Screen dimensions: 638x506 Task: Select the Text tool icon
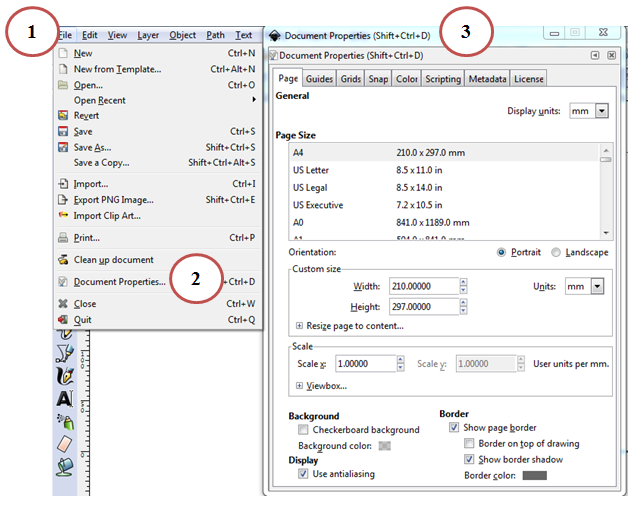(65, 399)
